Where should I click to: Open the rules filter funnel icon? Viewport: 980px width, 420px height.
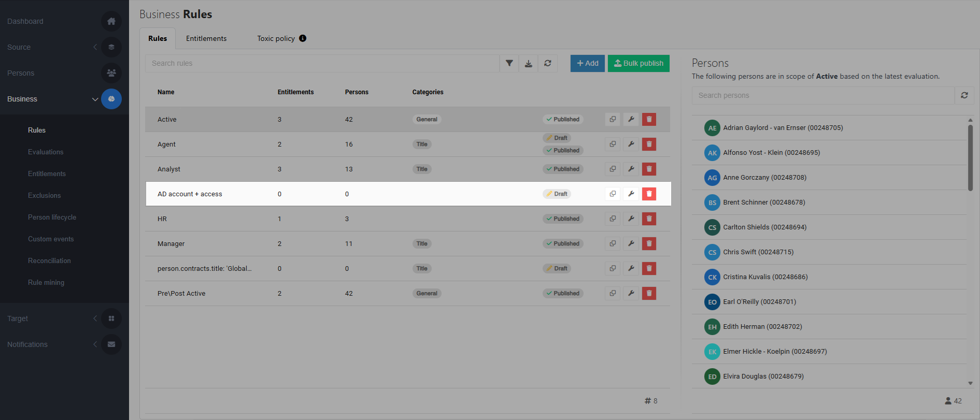pyautogui.click(x=509, y=63)
